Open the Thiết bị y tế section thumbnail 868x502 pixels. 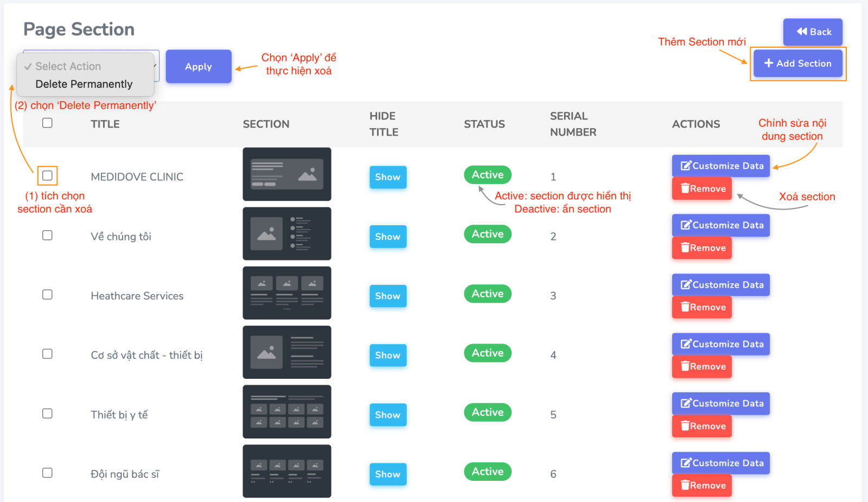(287, 412)
